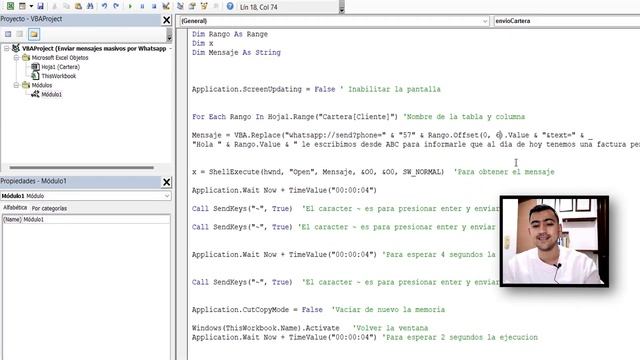Pause execution with the Break icon
640x360 pixels.
click(x=142, y=6)
